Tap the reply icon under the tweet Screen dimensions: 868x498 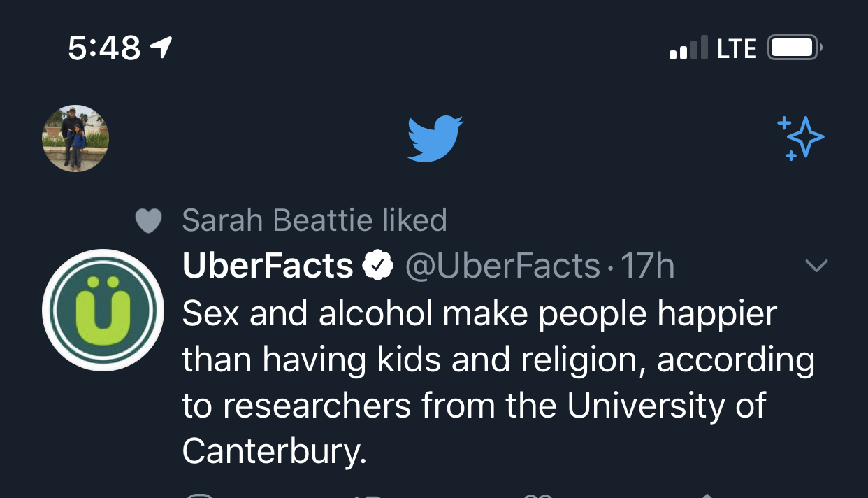point(200,495)
